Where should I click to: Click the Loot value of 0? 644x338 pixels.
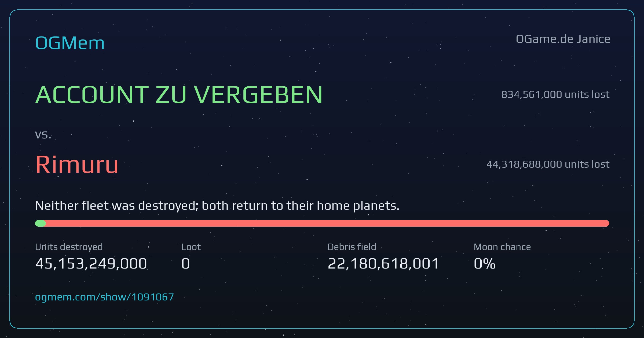click(x=185, y=263)
